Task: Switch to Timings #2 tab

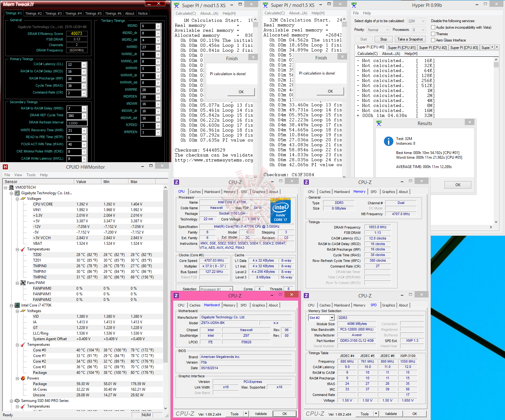Action: click(x=33, y=13)
